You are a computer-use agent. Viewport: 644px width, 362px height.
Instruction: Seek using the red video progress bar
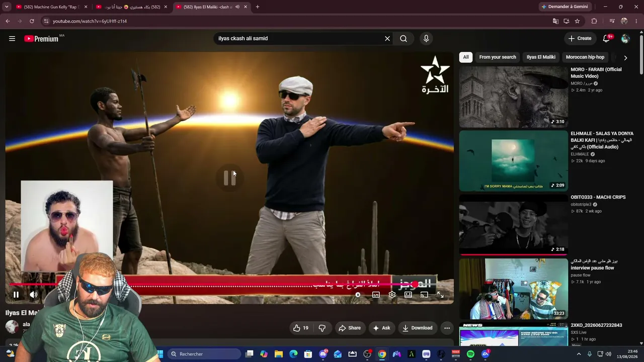[229, 285]
